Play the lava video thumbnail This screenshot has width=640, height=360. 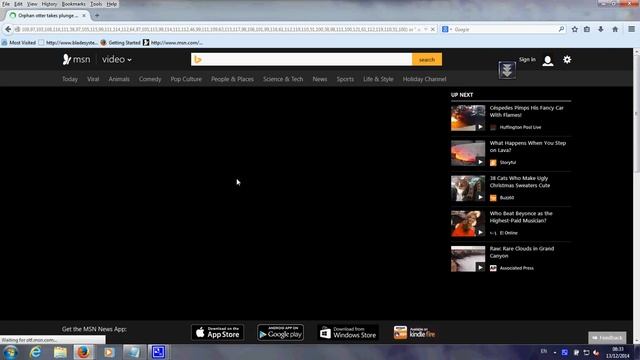pos(468,153)
